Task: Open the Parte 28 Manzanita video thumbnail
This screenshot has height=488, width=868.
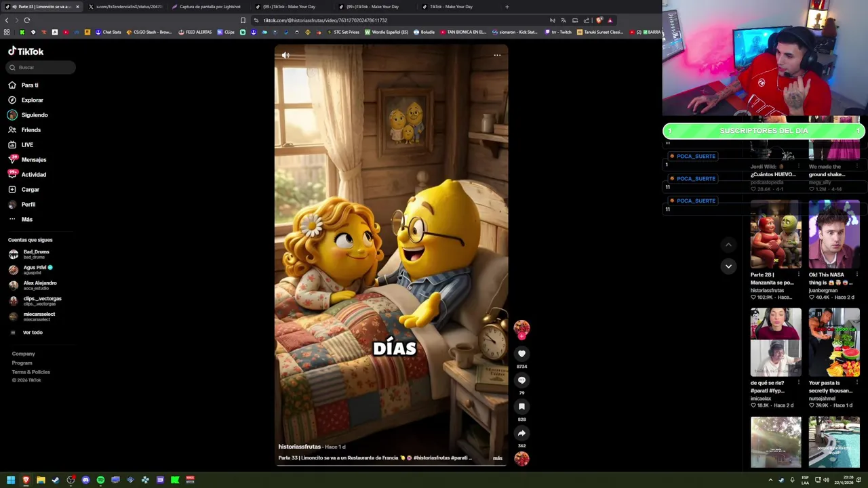Action: 776,235
